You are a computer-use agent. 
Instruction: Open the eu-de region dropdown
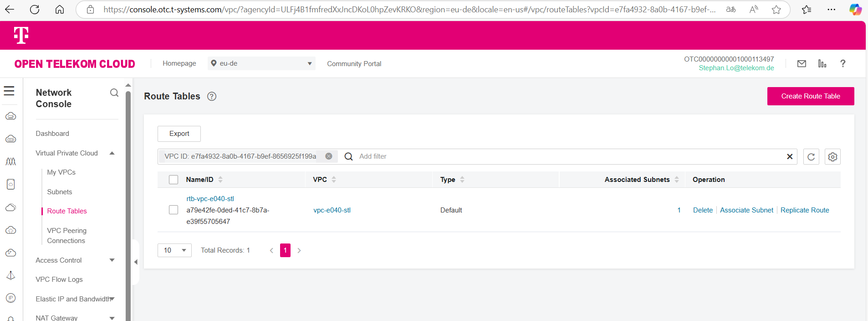coord(261,63)
